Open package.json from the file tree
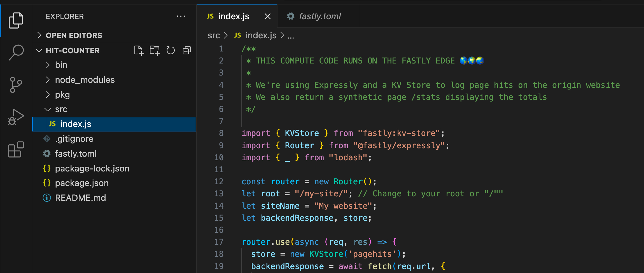 point(82,183)
